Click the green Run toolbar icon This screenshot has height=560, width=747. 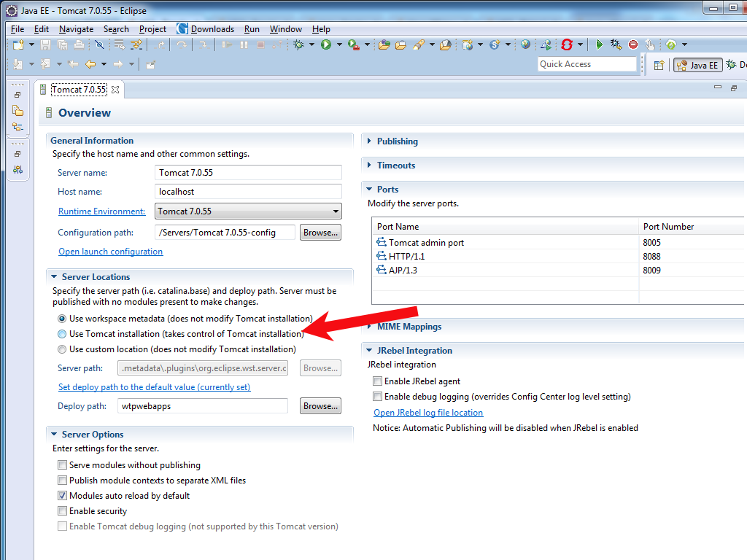tap(326, 44)
